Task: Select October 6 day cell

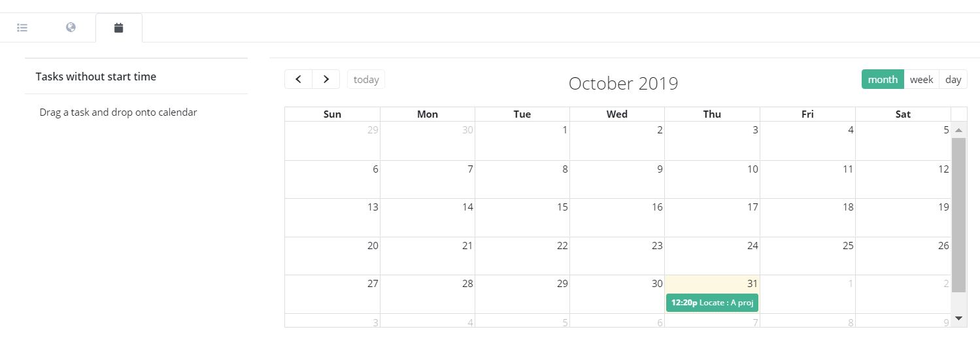Action: pos(332,180)
